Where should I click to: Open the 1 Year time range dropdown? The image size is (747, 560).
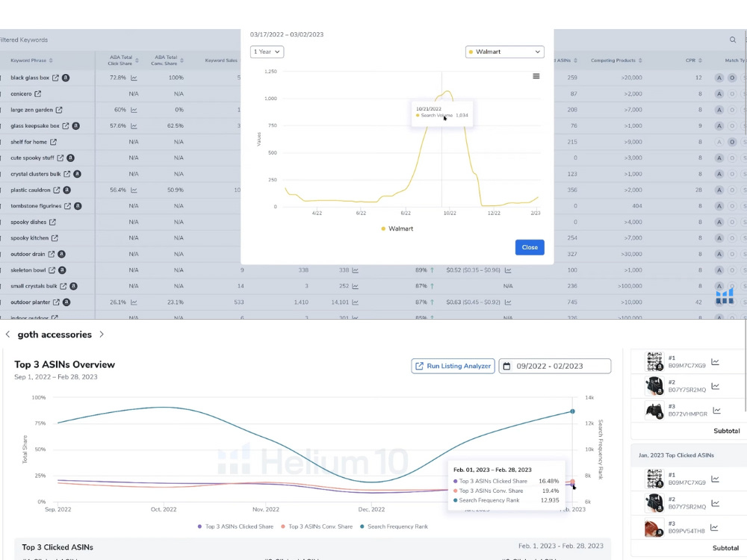pyautogui.click(x=267, y=52)
